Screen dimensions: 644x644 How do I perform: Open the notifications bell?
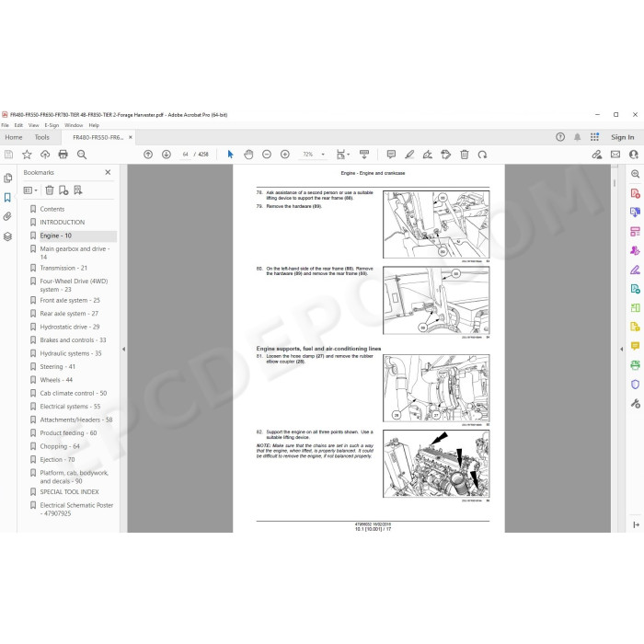coord(578,137)
